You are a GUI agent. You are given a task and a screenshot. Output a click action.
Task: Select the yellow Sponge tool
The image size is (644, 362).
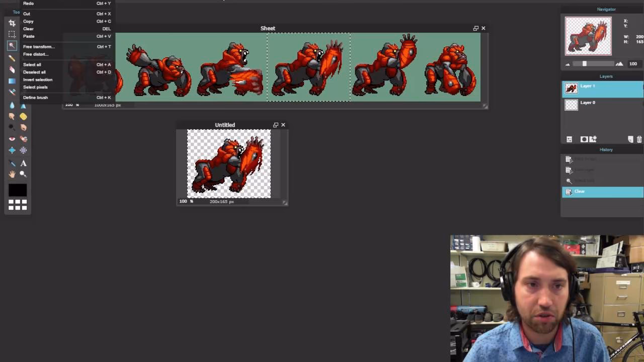point(23,116)
